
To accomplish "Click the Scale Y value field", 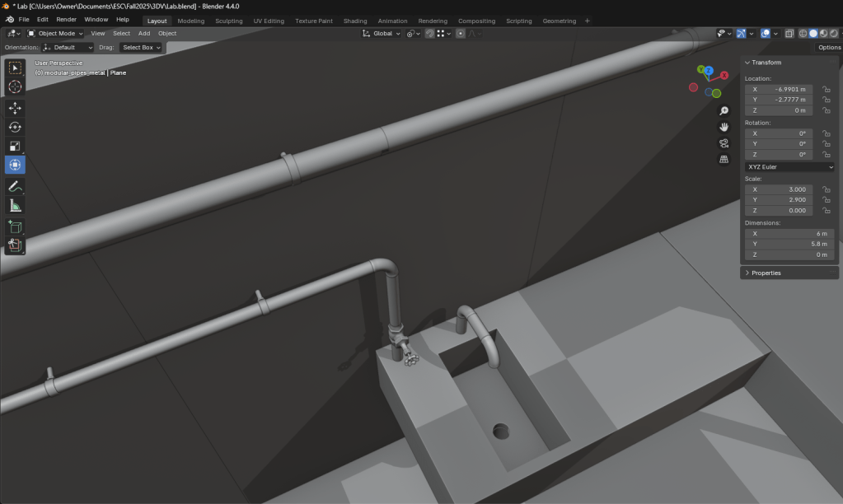I will pos(779,200).
